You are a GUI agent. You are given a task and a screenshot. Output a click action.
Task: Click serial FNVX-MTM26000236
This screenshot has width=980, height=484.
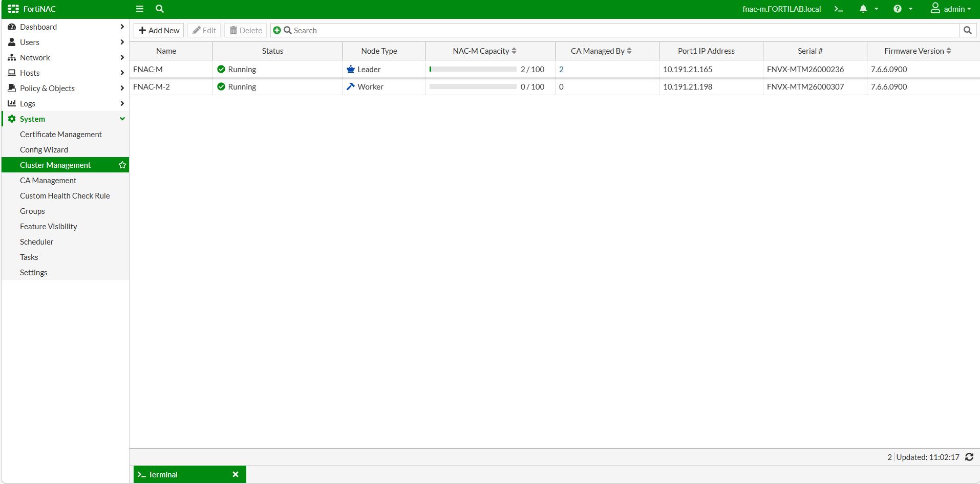click(x=805, y=69)
